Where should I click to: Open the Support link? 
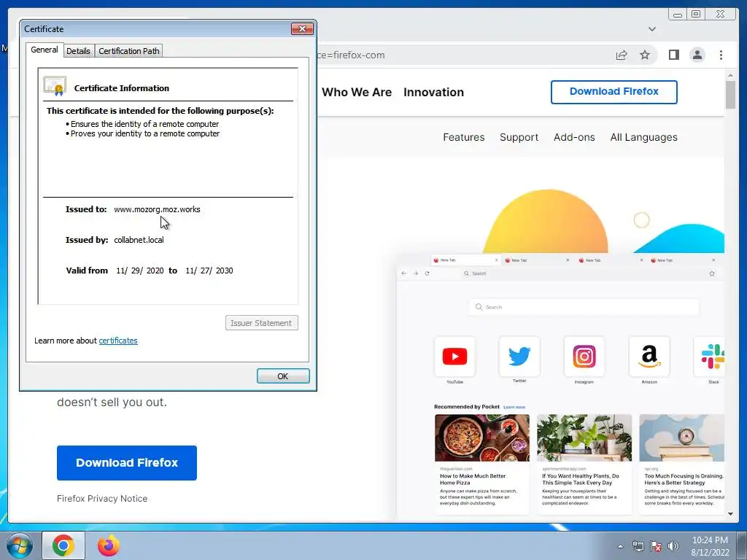coord(519,137)
